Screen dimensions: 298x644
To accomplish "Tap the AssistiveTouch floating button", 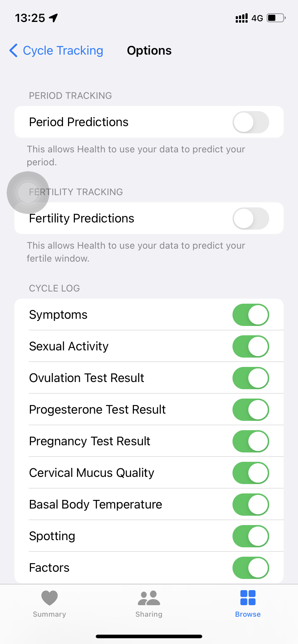I will point(28,193).
